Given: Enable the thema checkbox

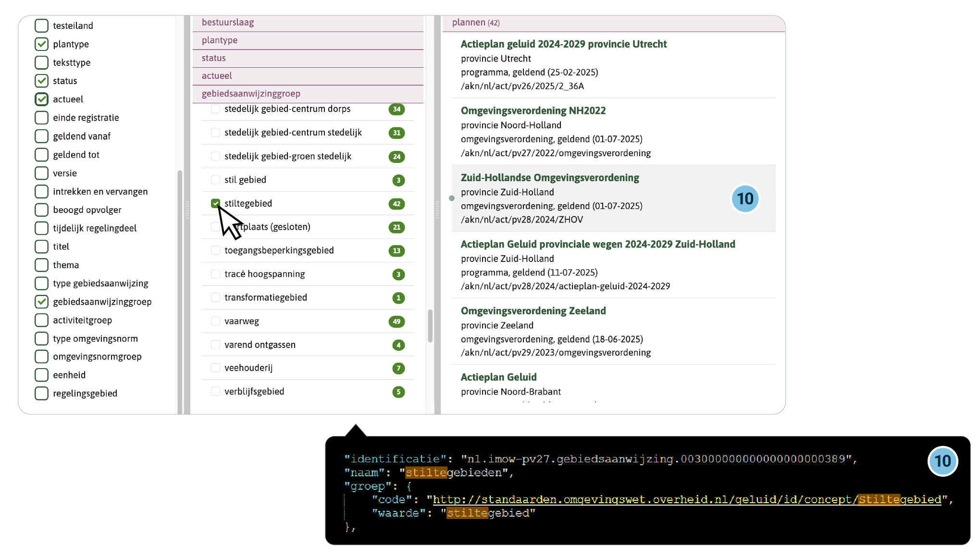Looking at the screenshot, I should coord(42,265).
